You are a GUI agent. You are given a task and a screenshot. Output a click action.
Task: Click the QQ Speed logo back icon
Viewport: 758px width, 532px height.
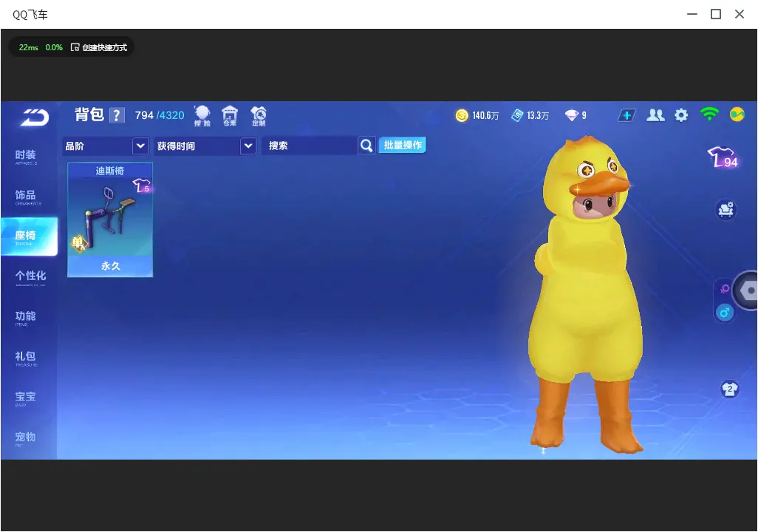pyautogui.click(x=34, y=117)
